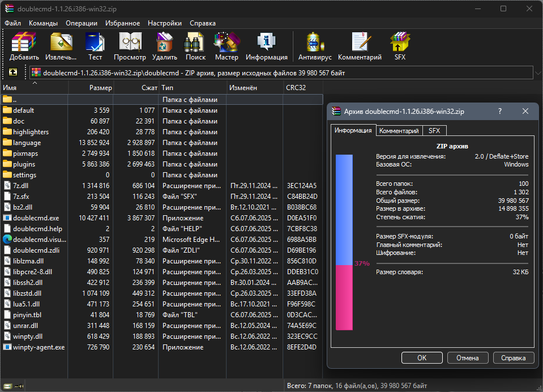Select the settings folder icon
The height and width of the screenshot is (392, 543).
7,174
